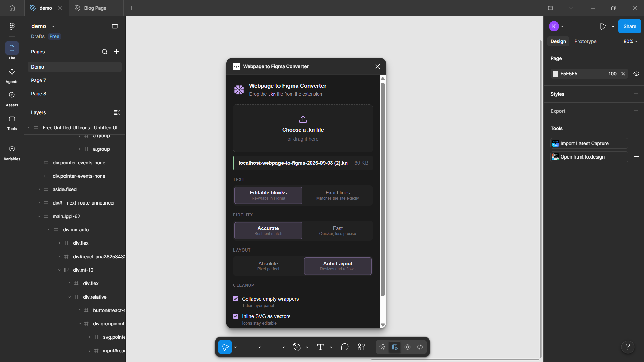Choose Auto Layout option

(x=338, y=266)
